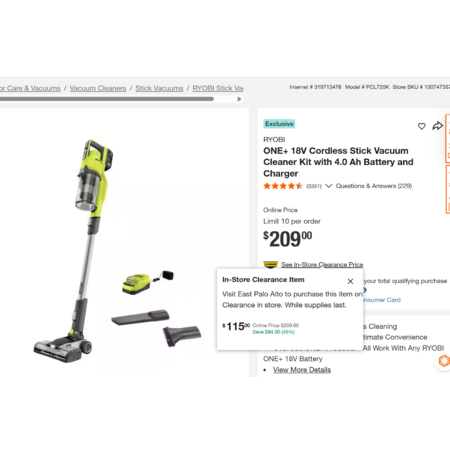Click the breadcrumb horizontal scrollbar
The width and height of the screenshot is (450, 450).
click(x=107, y=99)
